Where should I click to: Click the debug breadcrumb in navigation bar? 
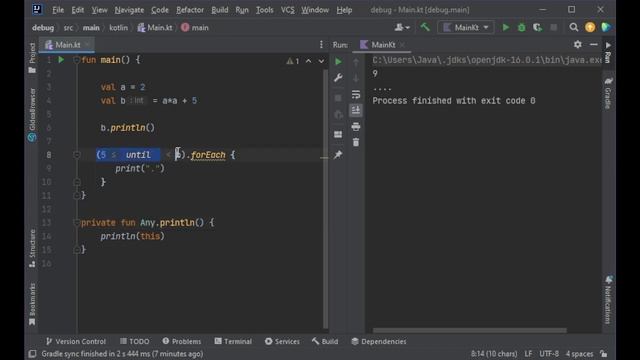click(x=43, y=28)
